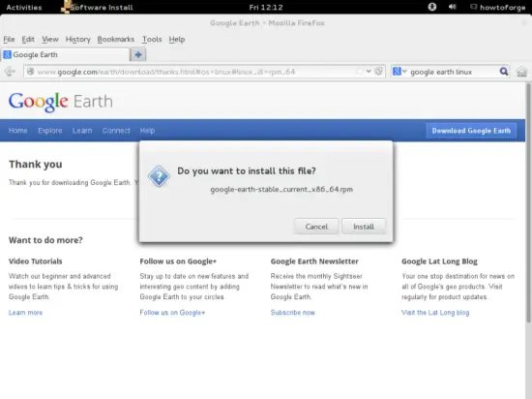532x399 pixels.
Task: Open a new tab with plus icon
Action: (138, 54)
